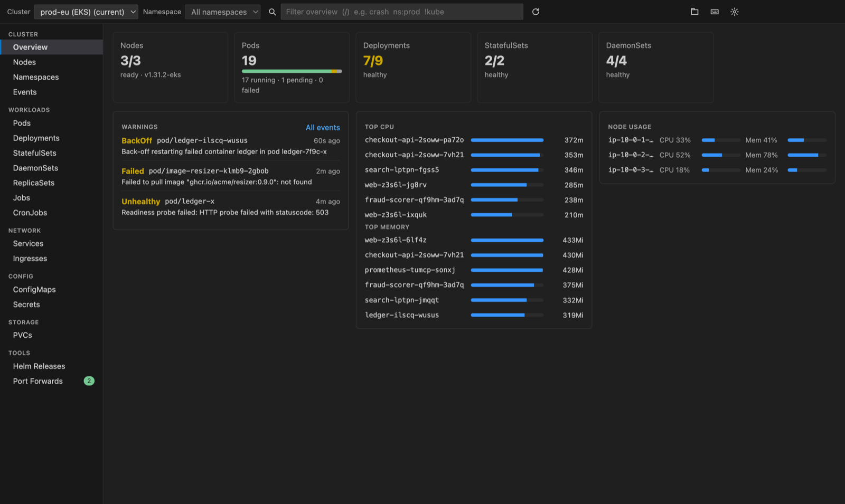Select Overview in the sidebar
Image resolution: width=845 pixels, height=504 pixels.
51,47
